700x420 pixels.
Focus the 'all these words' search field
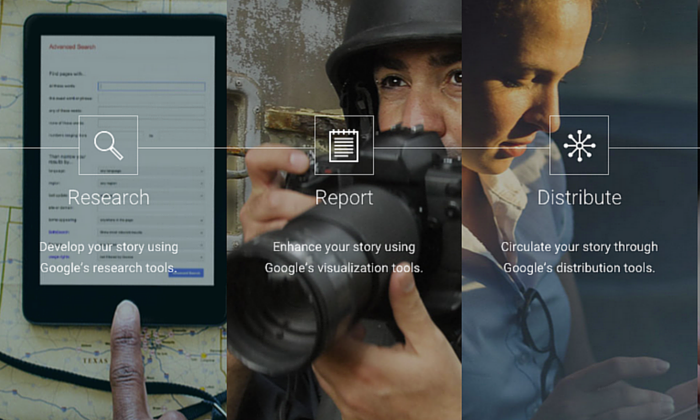[x=151, y=87]
